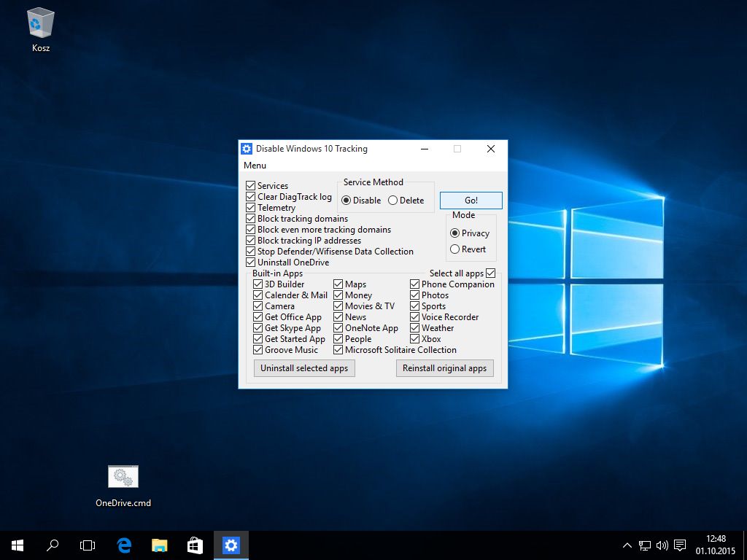Choose Revert mode

(454, 249)
